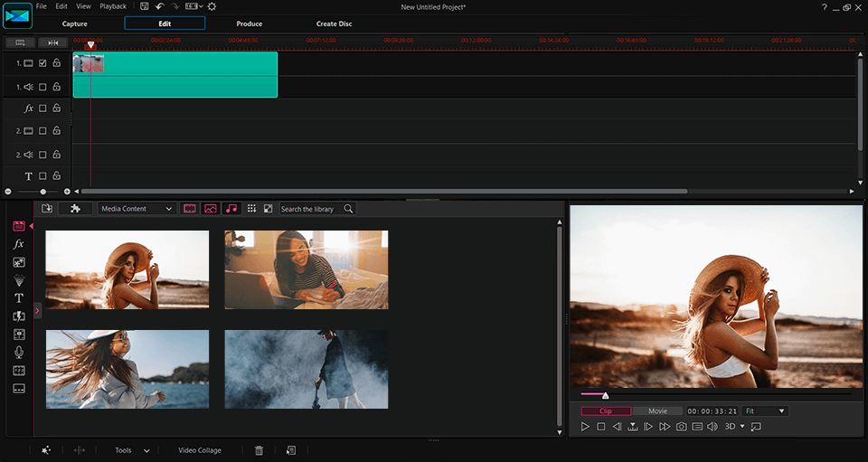Click the timeline fit view icon
Image resolution: width=868 pixels, height=462 pixels.
point(21,42)
